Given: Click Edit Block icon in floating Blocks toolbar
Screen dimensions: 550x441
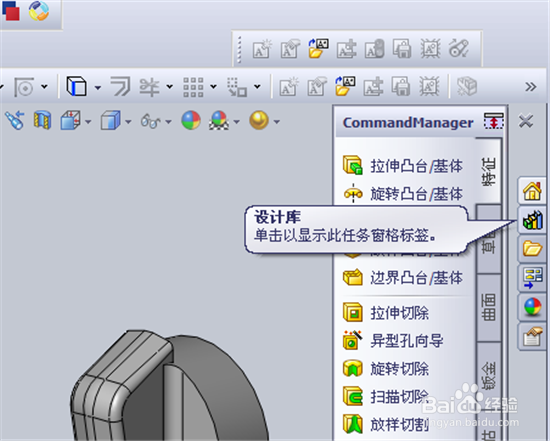Looking at the screenshot, I should point(290,48).
